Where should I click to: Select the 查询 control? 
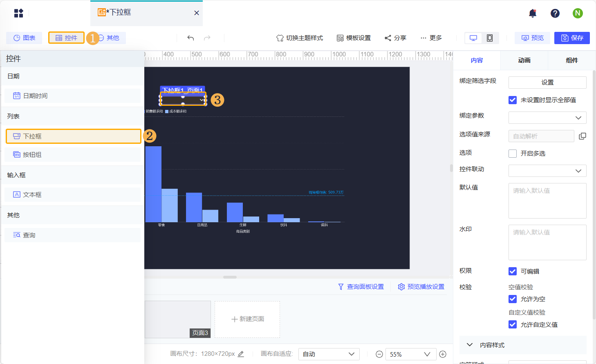(73, 235)
